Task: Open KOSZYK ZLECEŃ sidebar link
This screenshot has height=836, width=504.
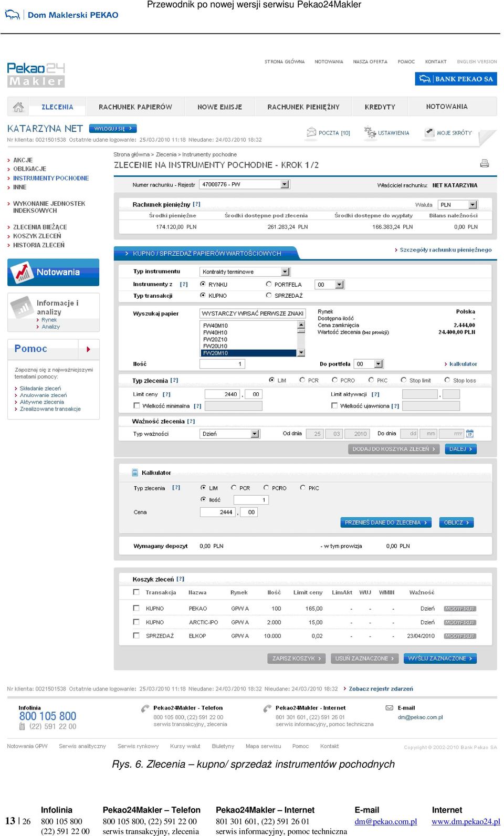Action: click(37, 236)
